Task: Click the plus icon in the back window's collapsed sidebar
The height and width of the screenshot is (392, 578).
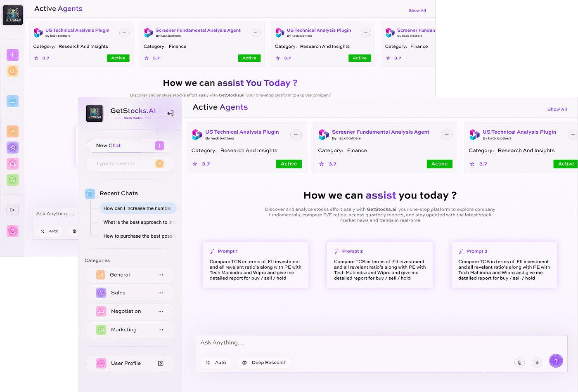Action: (x=12, y=55)
